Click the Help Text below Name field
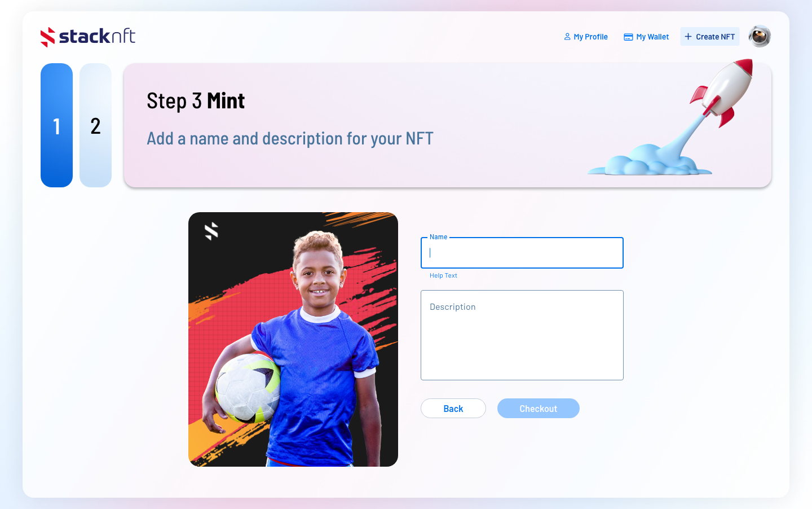This screenshot has height=509, width=812. pyautogui.click(x=443, y=275)
